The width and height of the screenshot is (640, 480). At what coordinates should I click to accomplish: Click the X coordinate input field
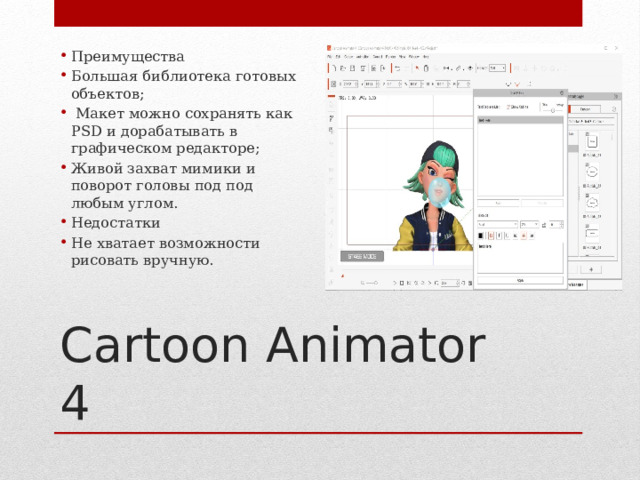point(350,84)
